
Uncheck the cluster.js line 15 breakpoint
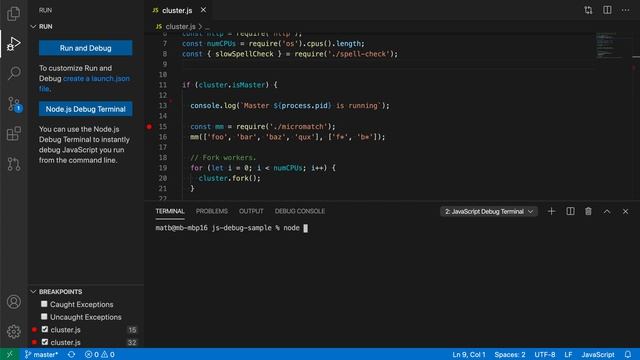(45, 329)
